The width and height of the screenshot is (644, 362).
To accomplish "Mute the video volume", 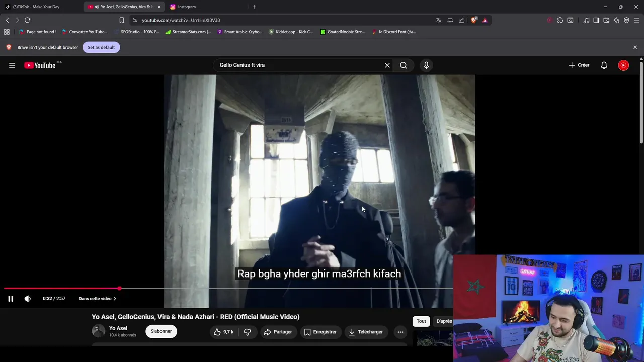I will [x=28, y=299].
